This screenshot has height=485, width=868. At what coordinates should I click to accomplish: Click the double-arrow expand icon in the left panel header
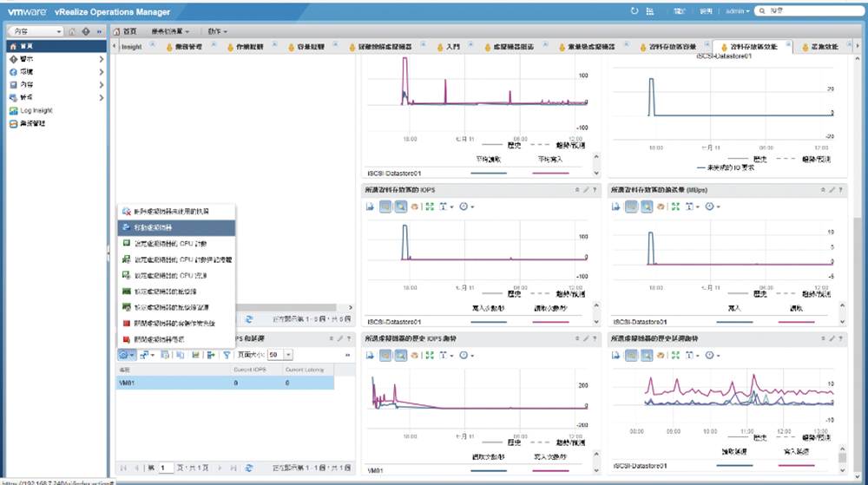99,31
